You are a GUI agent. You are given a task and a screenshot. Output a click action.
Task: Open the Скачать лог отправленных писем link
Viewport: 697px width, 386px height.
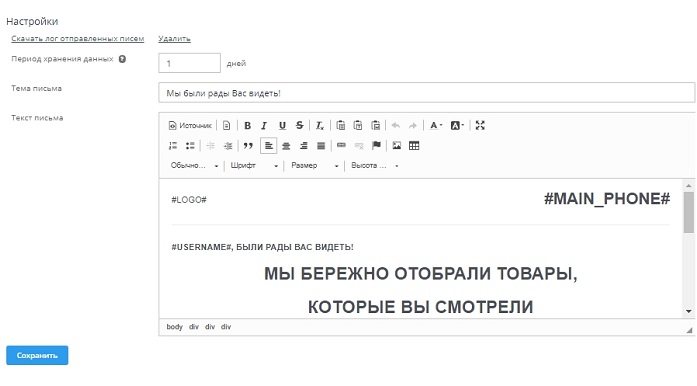click(78, 39)
